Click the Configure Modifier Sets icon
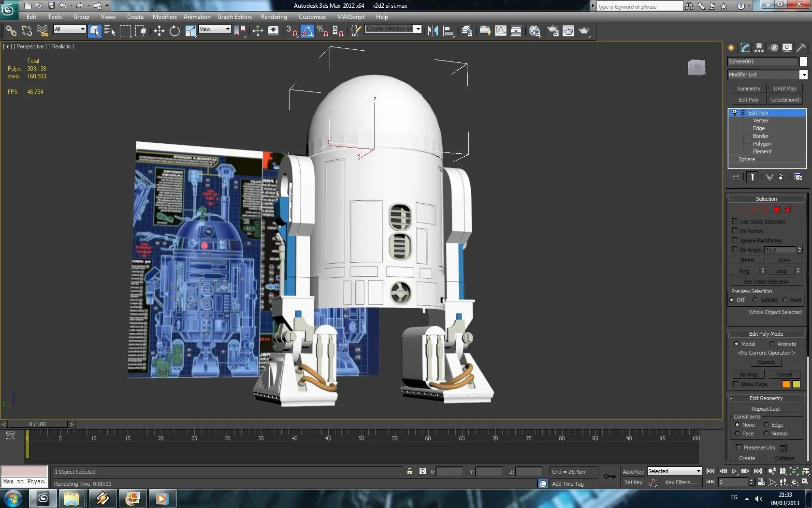 pos(798,177)
